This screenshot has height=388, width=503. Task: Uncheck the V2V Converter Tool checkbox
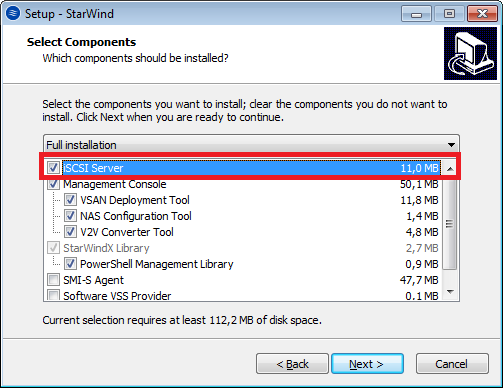[70, 232]
